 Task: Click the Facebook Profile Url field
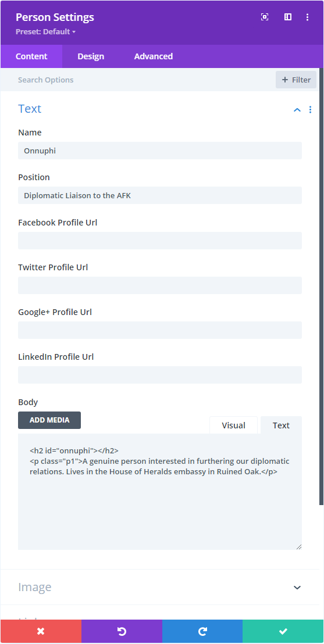click(x=160, y=240)
